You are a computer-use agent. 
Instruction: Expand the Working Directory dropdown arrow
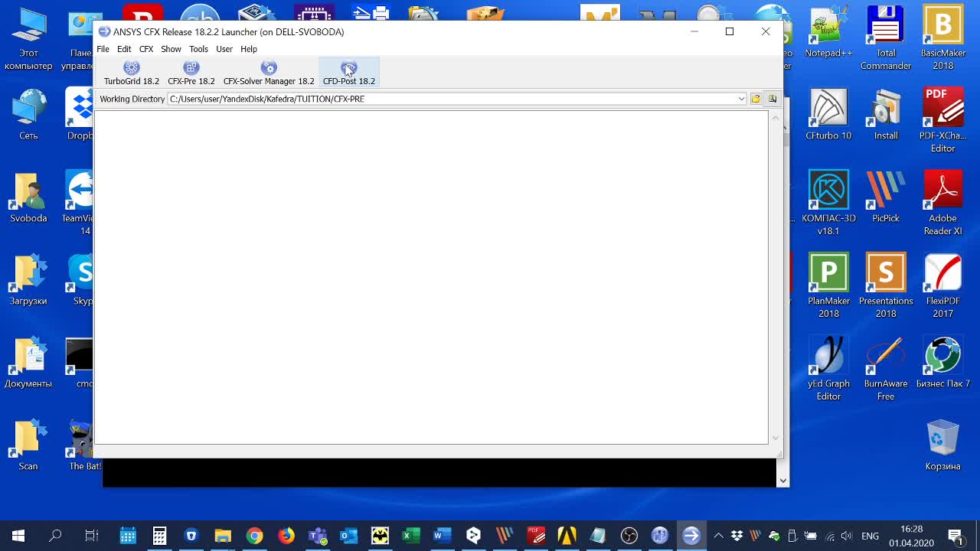[x=741, y=99]
